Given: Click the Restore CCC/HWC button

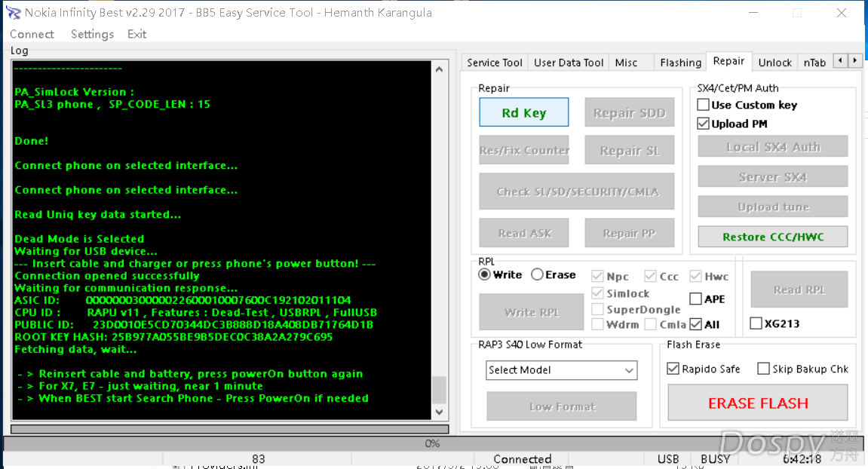Looking at the screenshot, I should pyautogui.click(x=773, y=237).
